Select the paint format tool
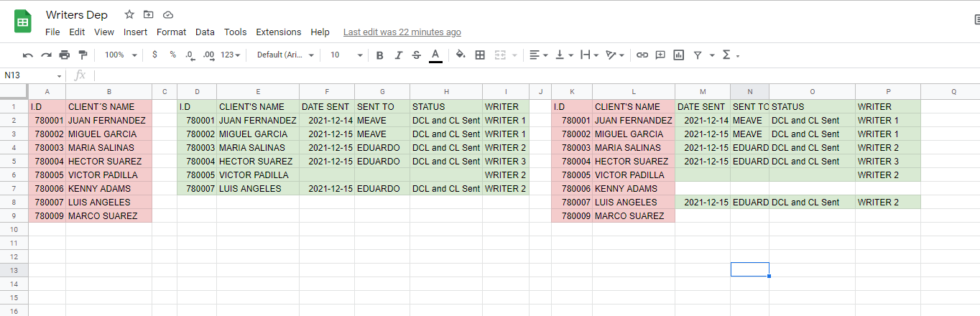This screenshot has height=316, width=980. (x=83, y=55)
